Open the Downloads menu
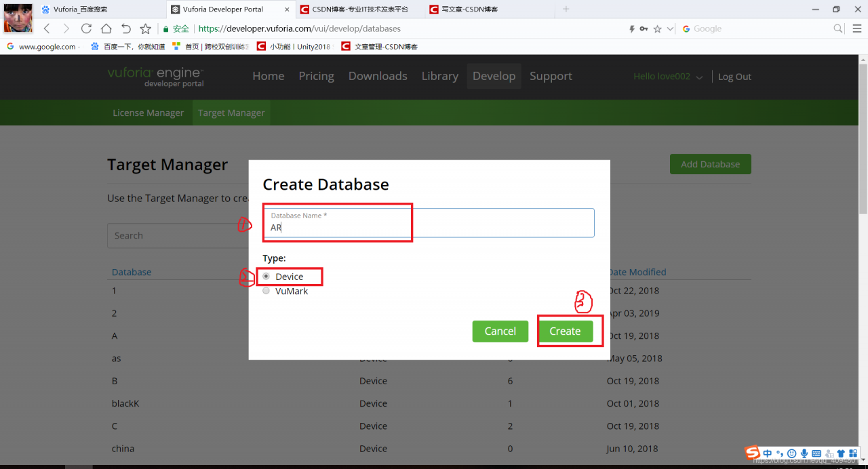Viewport: 868px width, 469px height. coord(378,76)
